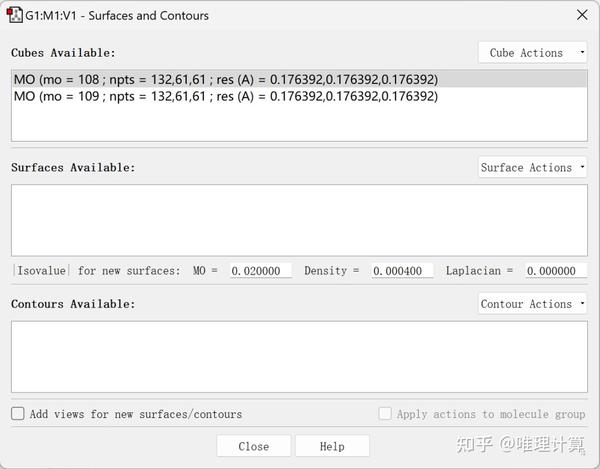Close the Surfaces and Contours window
The height and width of the screenshot is (469, 600).
pos(582,15)
